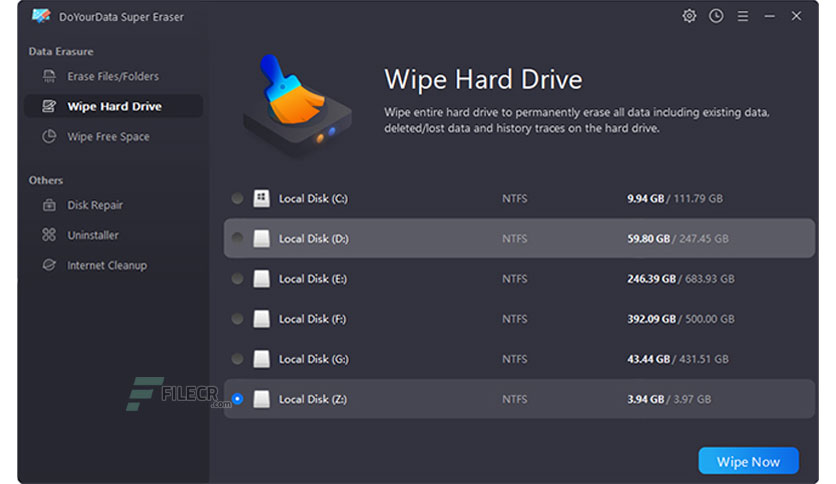Screen dimensions: 836x484
Task: Click the Wipe Free Space pie icon
Action: click(x=49, y=136)
